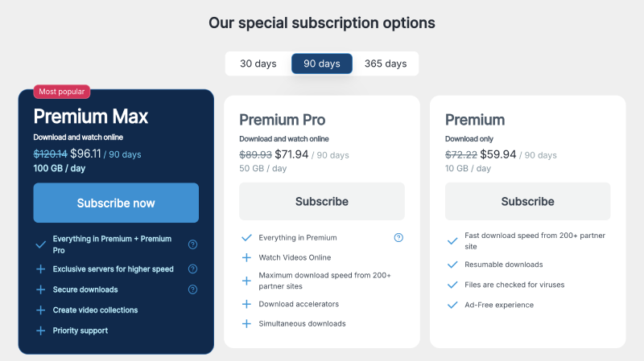The width and height of the screenshot is (644, 361).
Task: Click plus icon next to Watch Videos Online
Action: tap(246, 257)
